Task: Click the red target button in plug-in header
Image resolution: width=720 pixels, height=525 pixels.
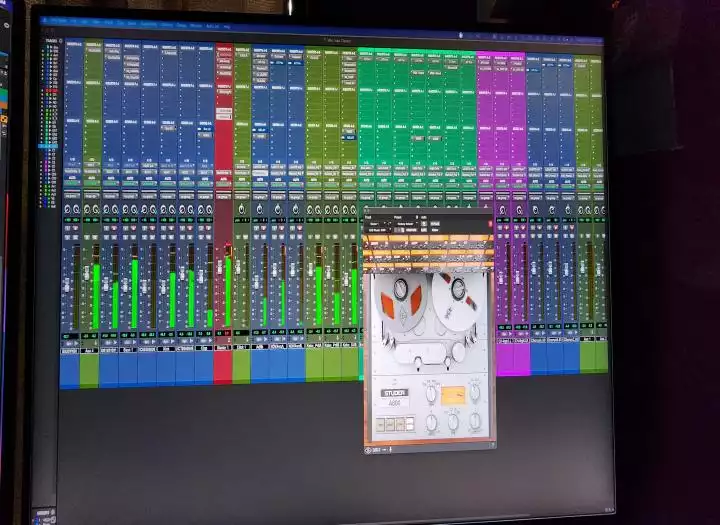Action: point(490,224)
